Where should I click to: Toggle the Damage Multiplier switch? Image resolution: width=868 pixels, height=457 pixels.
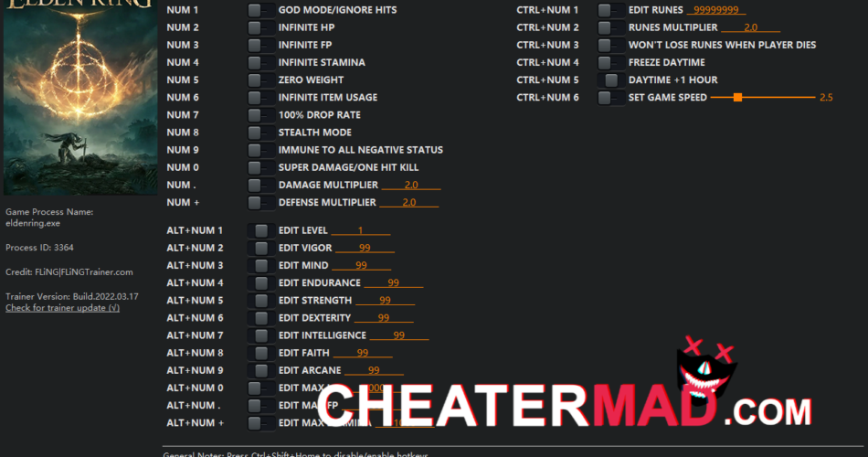[260, 185]
